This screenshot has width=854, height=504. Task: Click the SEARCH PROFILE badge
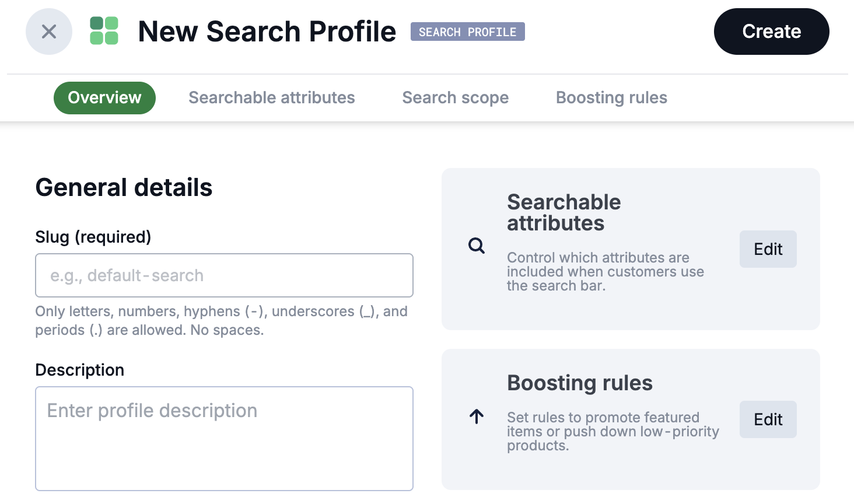click(467, 32)
